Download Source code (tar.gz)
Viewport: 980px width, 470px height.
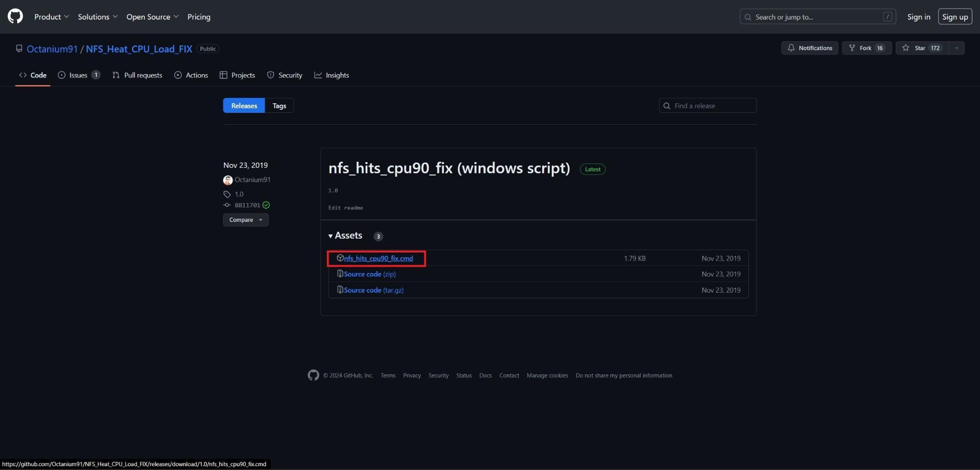(x=373, y=290)
